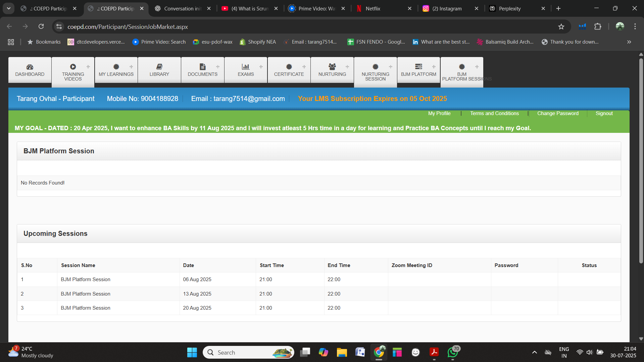644x362 pixels.
Task: Click the Signout link
Action: [604, 113]
